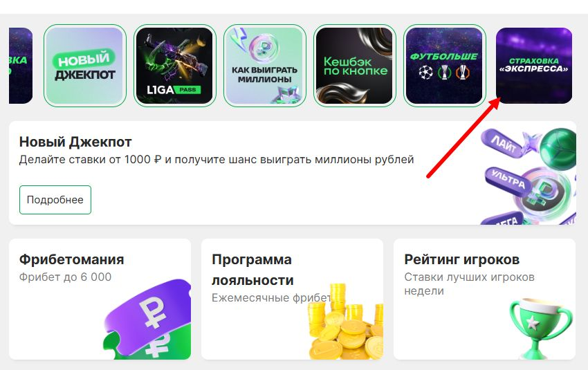Open the Как выиграть миллионы story

[x=265, y=66]
